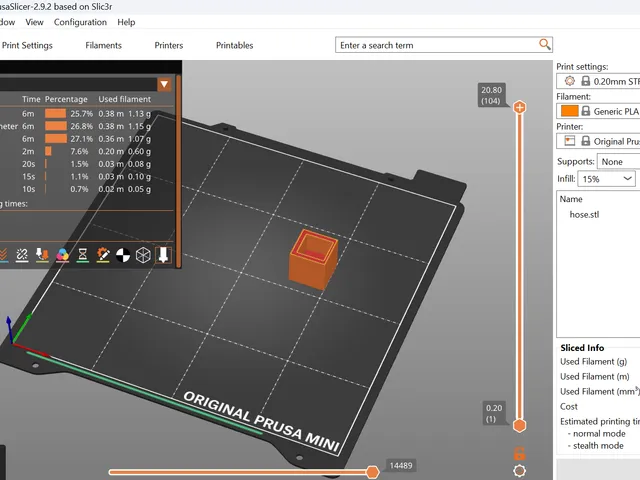Viewport: 640px width, 480px height.
Task: Click the lock icon next to Original Prusa printer
Action: (585, 141)
